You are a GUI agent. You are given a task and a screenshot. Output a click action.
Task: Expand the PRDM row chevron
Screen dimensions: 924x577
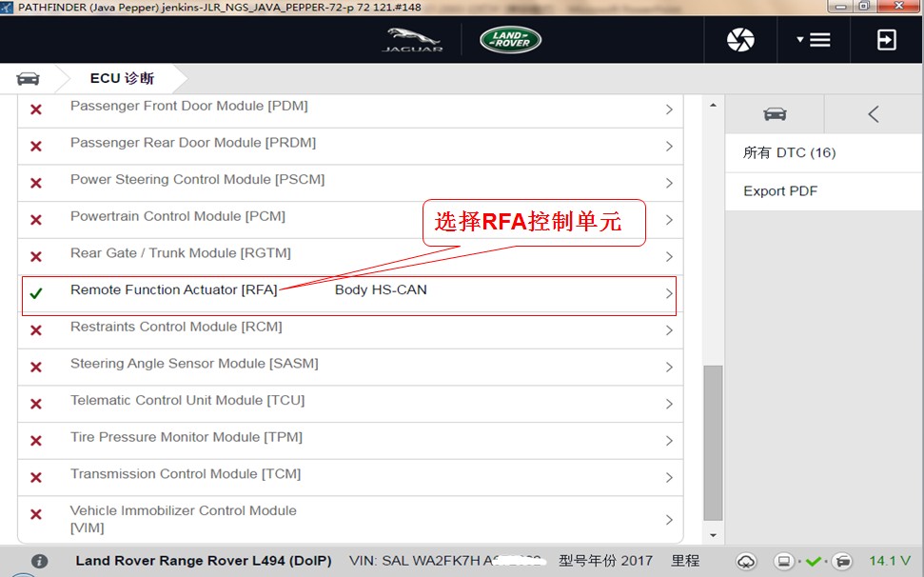click(x=669, y=147)
